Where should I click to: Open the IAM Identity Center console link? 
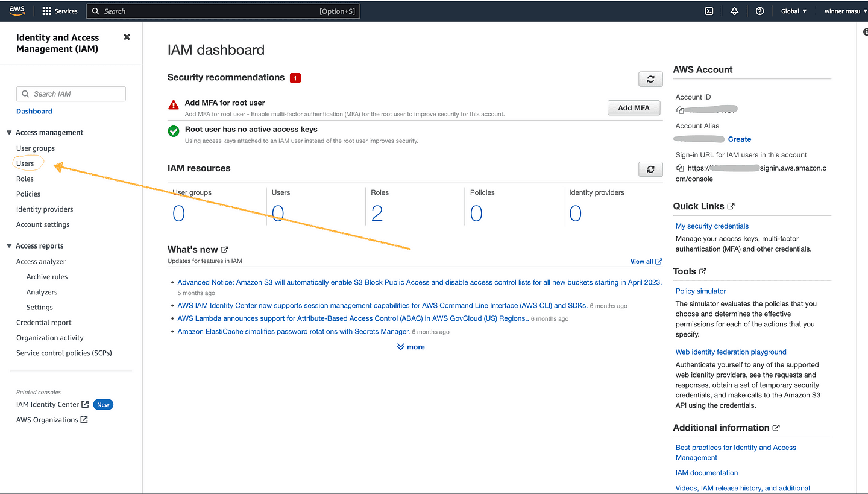click(48, 404)
